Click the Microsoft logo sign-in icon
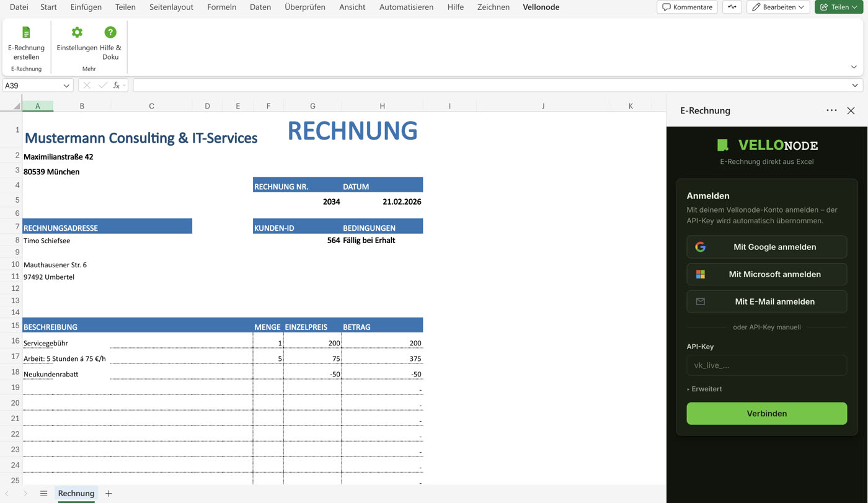The width and height of the screenshot is (868, 503). (x=701, y=274)
